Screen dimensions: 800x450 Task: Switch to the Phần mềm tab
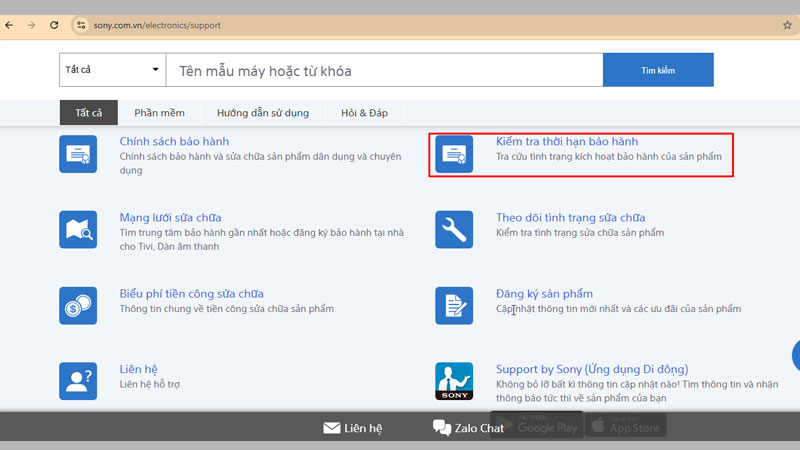point(160,112)
